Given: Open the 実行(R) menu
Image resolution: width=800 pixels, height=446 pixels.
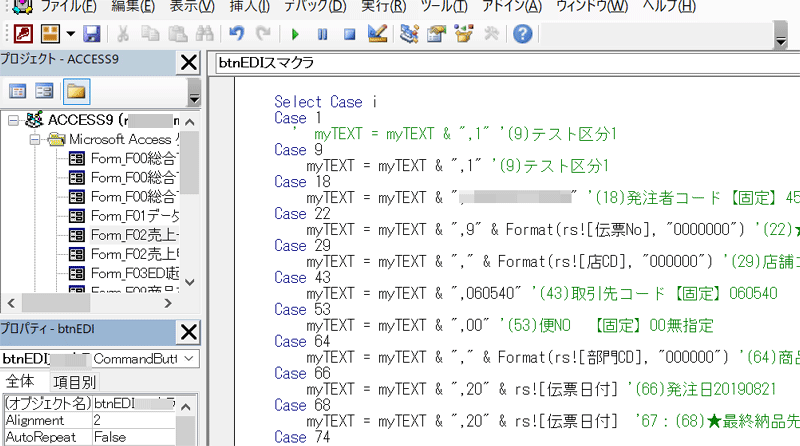Looking at the screenshot, I should pyautogui.click(x=384, y=6).
